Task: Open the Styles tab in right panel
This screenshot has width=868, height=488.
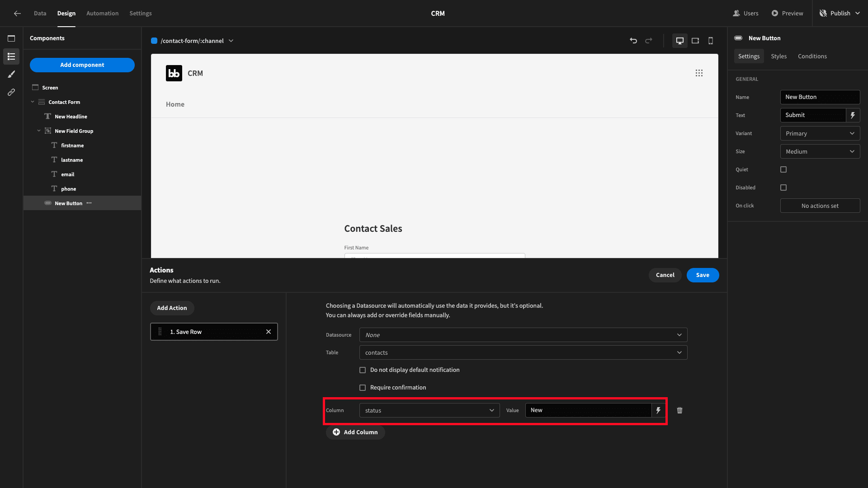Action: 779,56
